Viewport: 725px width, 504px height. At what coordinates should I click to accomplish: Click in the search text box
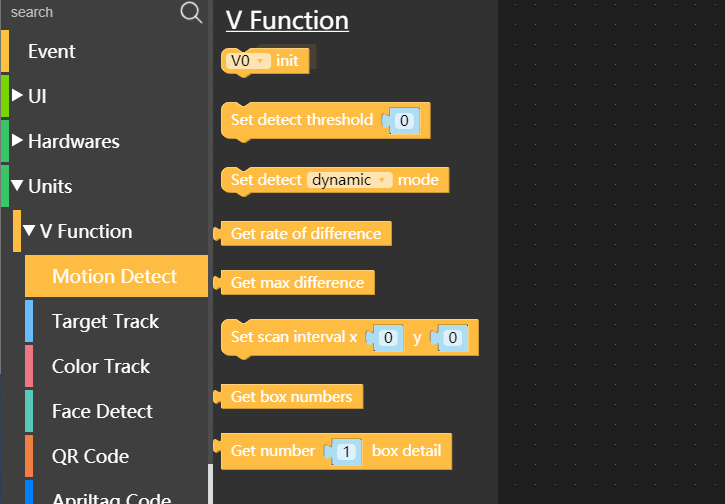[92, 12]
